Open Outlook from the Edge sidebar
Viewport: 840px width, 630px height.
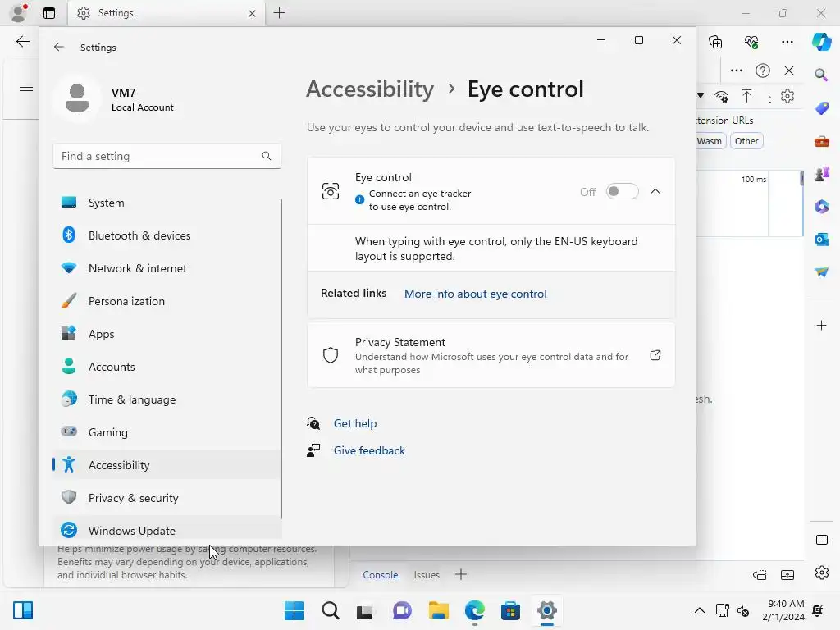[x=821, y=239]
